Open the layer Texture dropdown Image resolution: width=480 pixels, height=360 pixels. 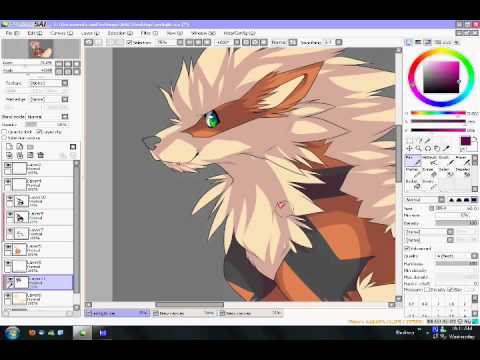65,83
